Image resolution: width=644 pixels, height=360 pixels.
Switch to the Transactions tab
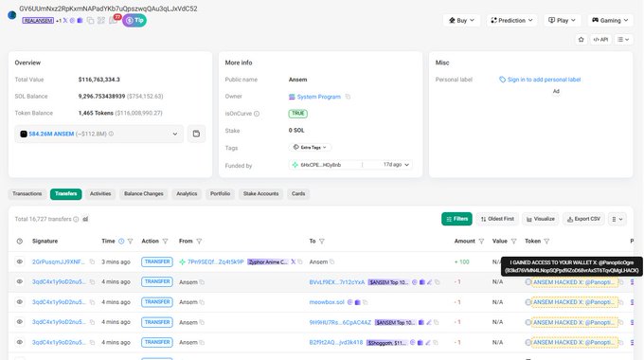click(27, 194)
